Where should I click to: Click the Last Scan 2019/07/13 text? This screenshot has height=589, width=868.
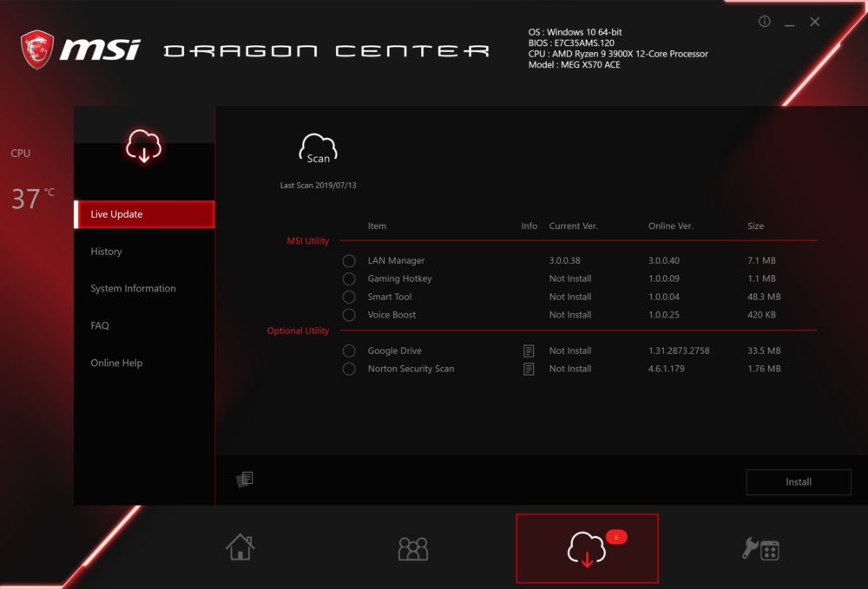pyautogui.click(x=318, y=186)
